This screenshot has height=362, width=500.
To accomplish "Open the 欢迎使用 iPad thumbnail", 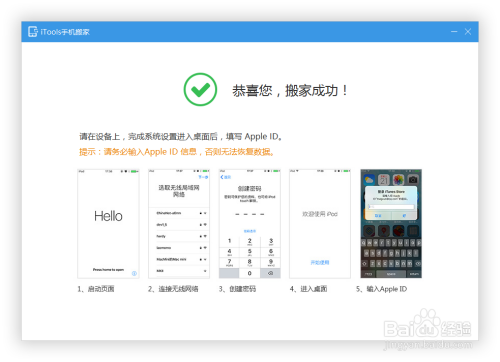I will click(320, 224).
